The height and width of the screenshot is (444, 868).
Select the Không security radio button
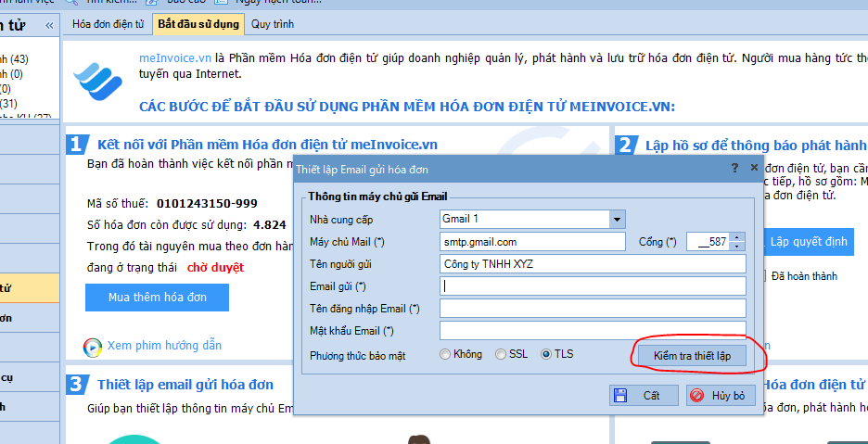coord(445,354)
